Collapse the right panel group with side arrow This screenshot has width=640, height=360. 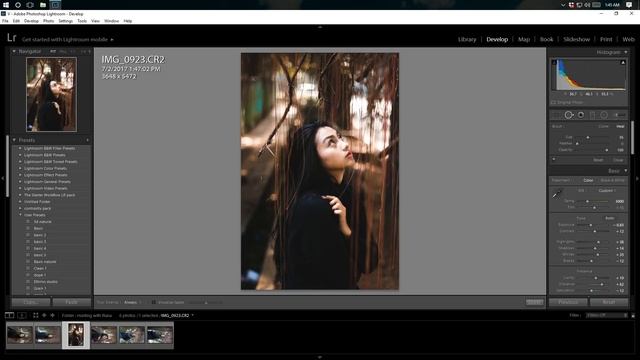[x=637, y=178]
